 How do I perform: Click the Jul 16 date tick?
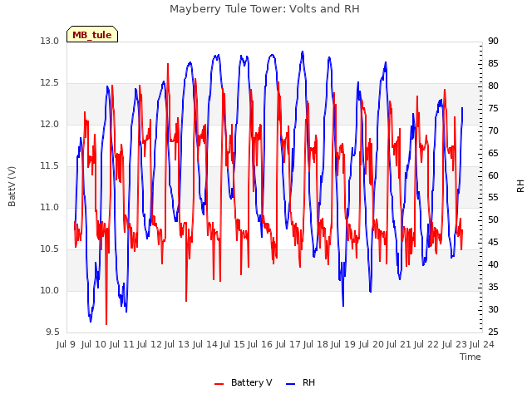(259, 344)
